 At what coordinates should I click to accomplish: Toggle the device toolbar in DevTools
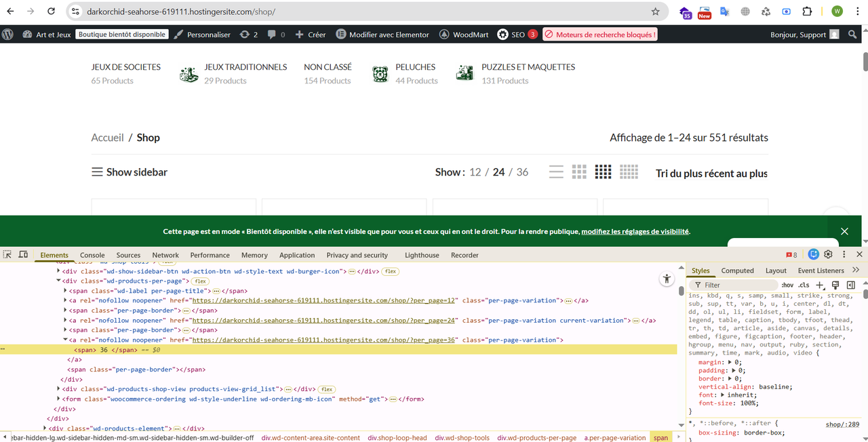pyautogui.click(x=23, y=255)
